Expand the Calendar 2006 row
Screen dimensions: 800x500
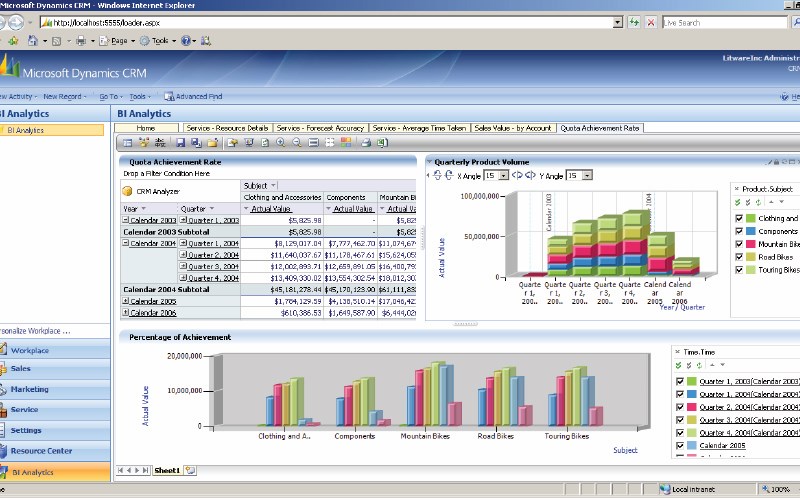tap(126, 312)
